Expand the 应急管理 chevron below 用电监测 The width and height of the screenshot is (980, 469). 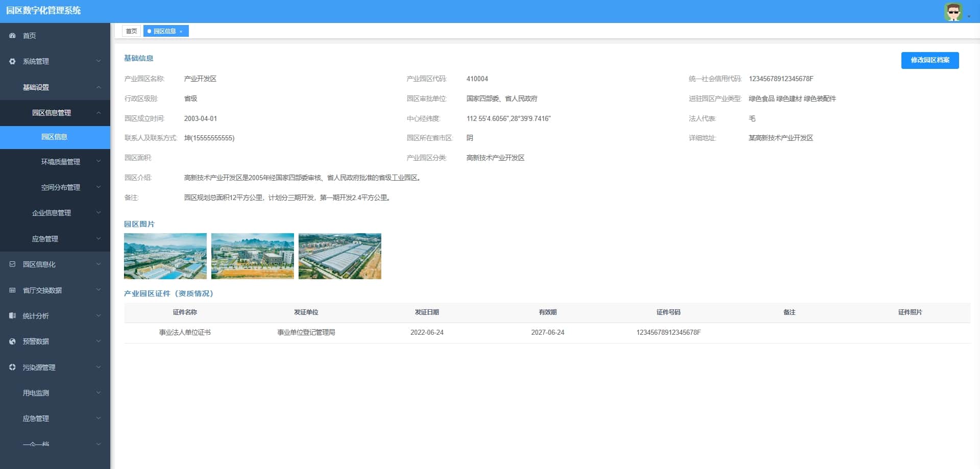point(99,418)
